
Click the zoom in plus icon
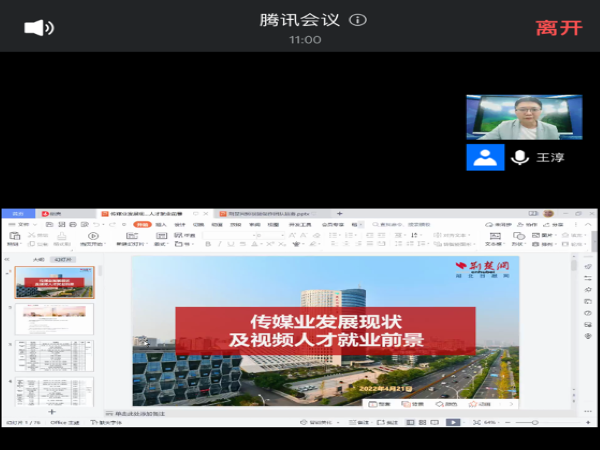(x=588, y=422)
